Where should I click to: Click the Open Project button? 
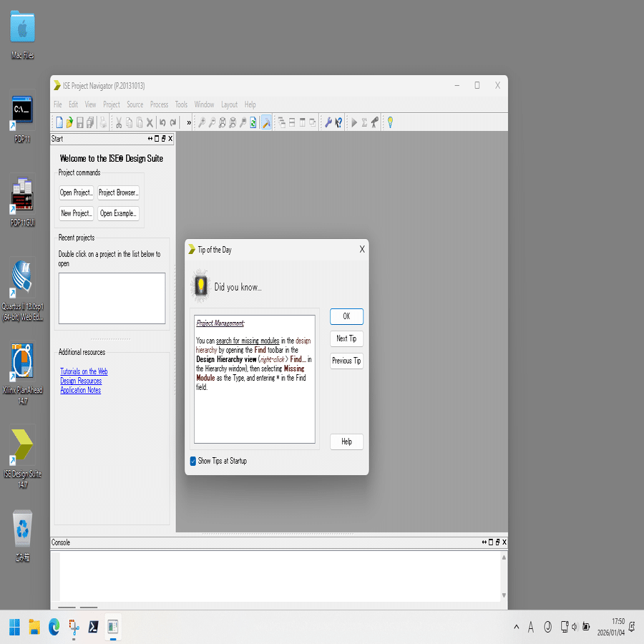(77, 192)
